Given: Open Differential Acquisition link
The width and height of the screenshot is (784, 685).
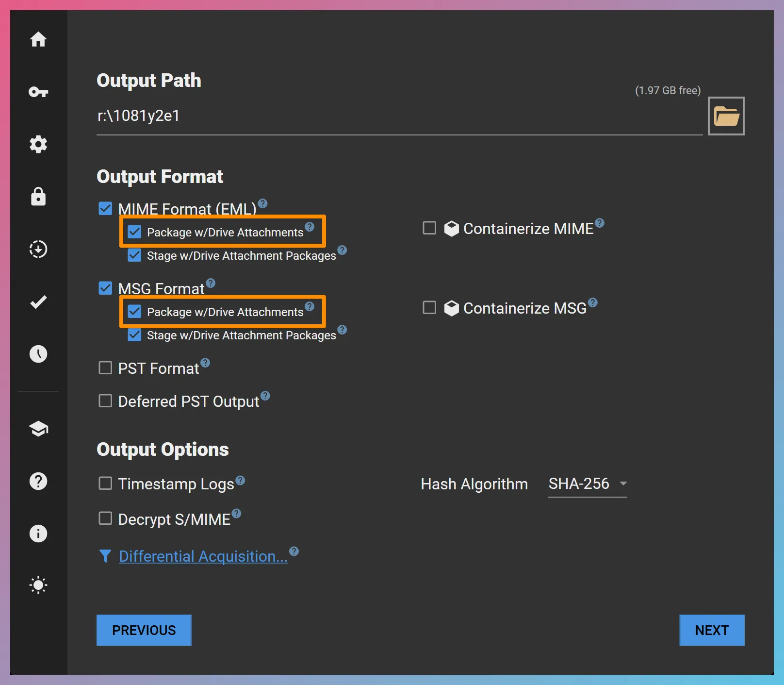Looking at the screenshot, I should pyautogui.click(x=203, y=556).
